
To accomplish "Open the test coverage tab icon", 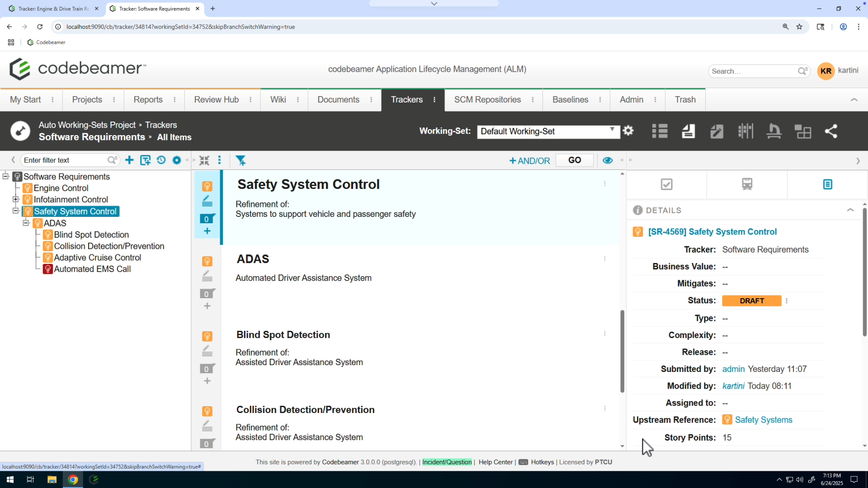I will [747, 184].
